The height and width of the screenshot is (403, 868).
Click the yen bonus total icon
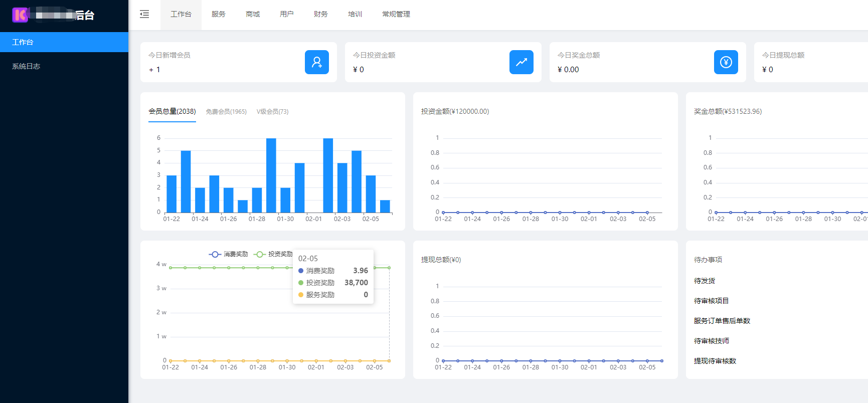(x=726, y=62)
